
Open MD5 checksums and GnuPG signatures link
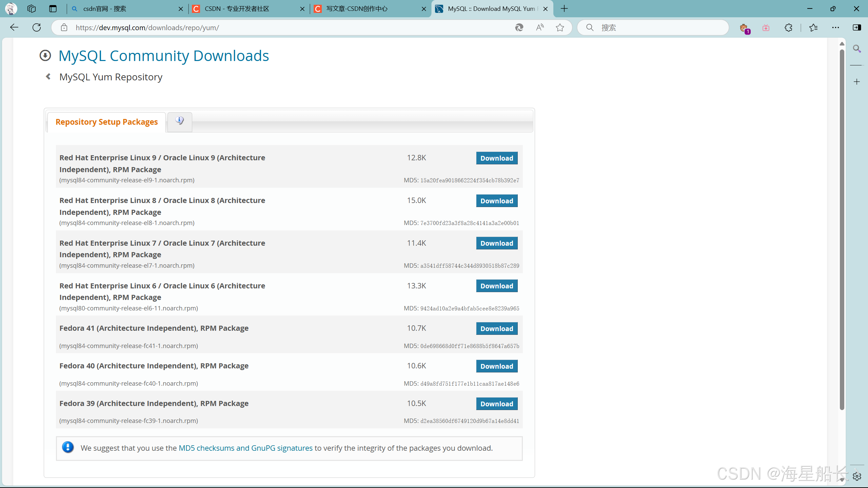tap(245, 448)
